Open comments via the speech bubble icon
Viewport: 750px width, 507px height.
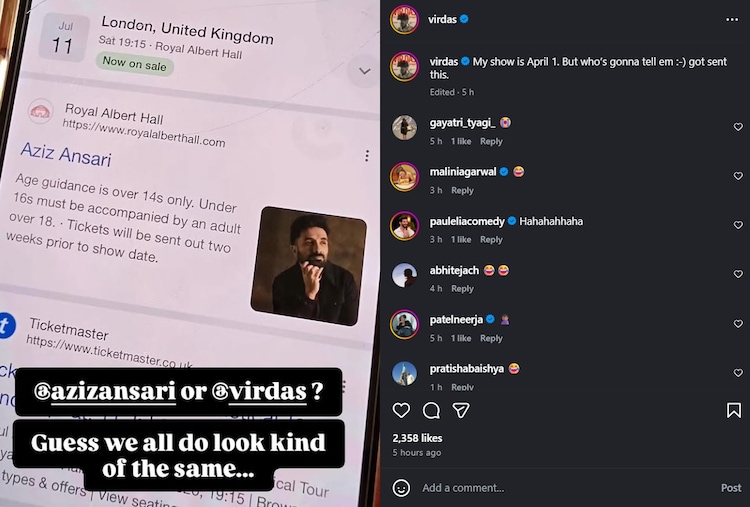point(431,410)
